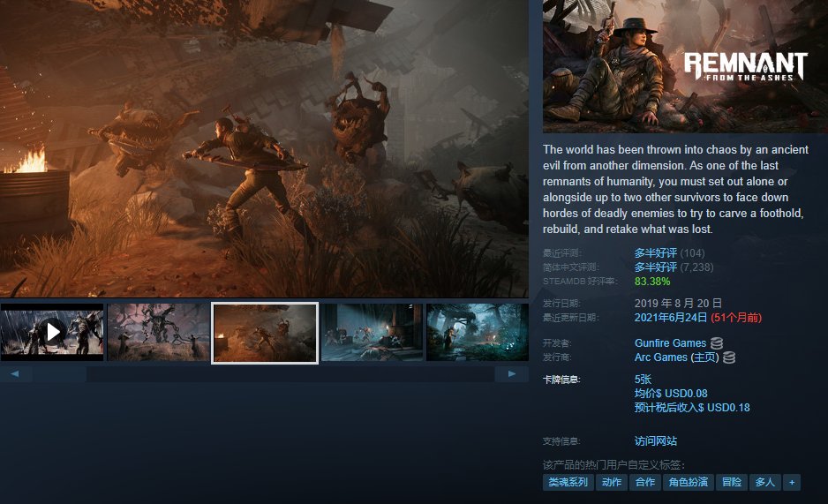This screenshot has width=828, height=504.
Task: Click the 卡牌信息 label
Action: [x=561, y=380]
